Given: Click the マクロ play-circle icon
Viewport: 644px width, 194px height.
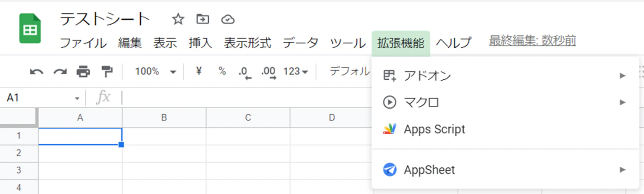Looking at the screenshot, I should coord(390,102).
